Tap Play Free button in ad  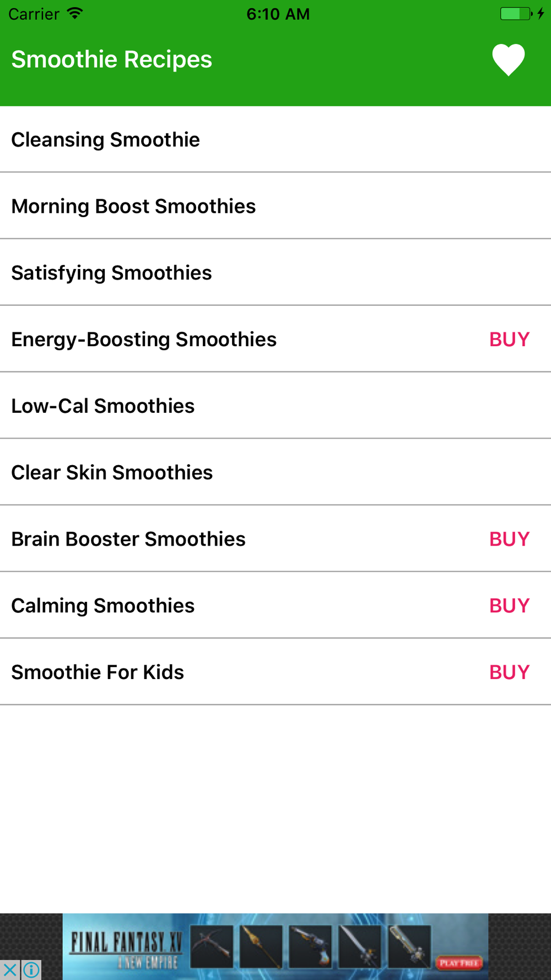(459, 963)
